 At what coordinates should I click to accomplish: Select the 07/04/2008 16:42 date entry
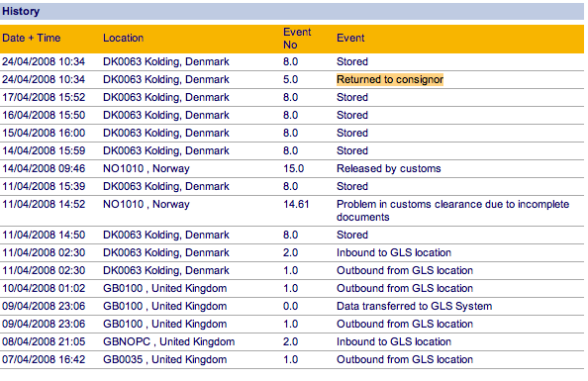pos(44,359)
